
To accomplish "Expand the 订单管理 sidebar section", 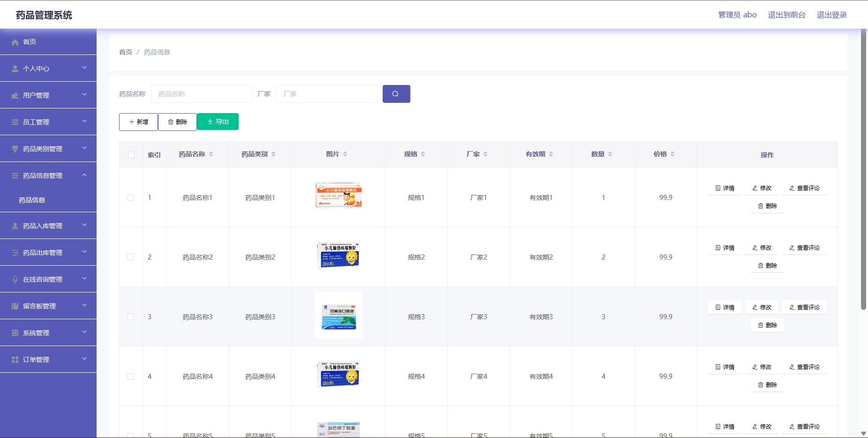I will (x=48, y=360).
